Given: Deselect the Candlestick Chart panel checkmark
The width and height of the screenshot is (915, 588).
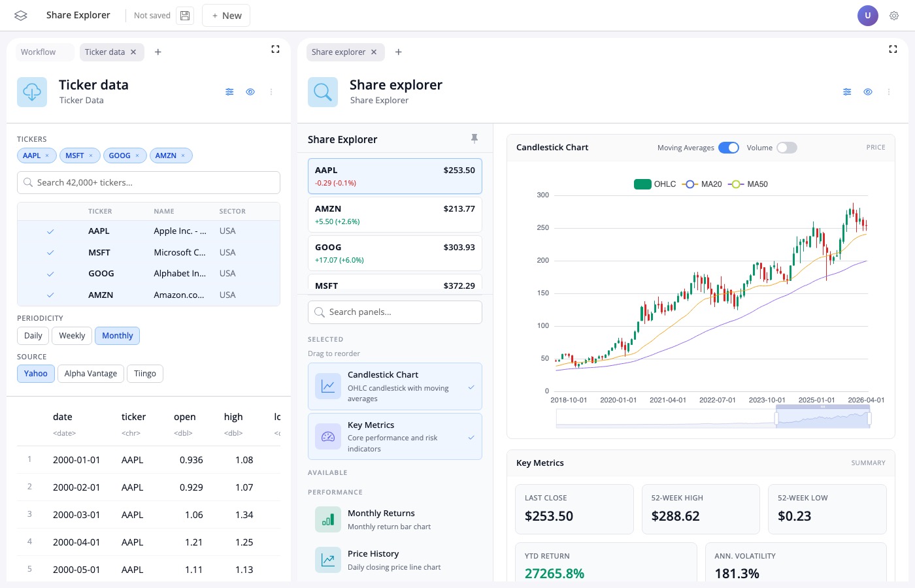Looking at the screenshot, I should tap(471, 387).
